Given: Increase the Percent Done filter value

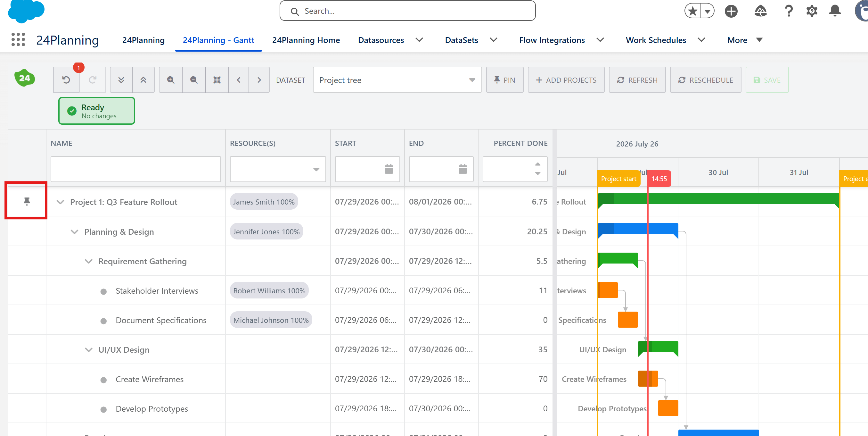Looking at the screenshot, I should (537, 164).
